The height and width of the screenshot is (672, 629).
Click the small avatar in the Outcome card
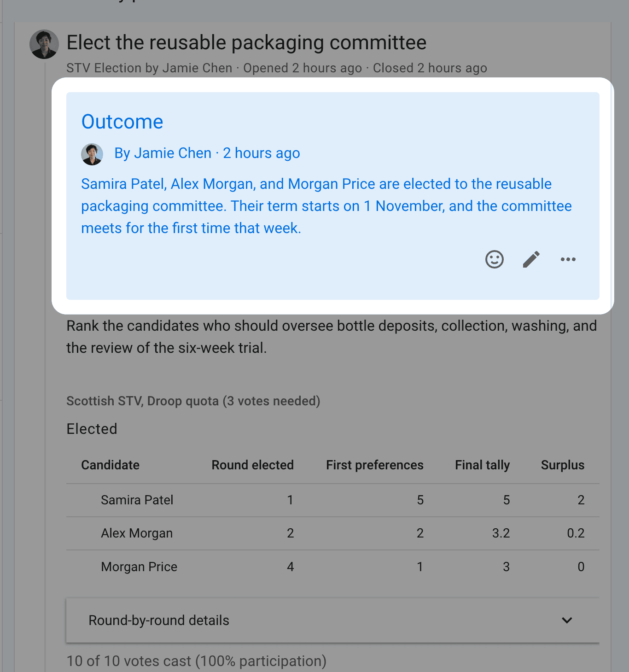pos(92,154)
